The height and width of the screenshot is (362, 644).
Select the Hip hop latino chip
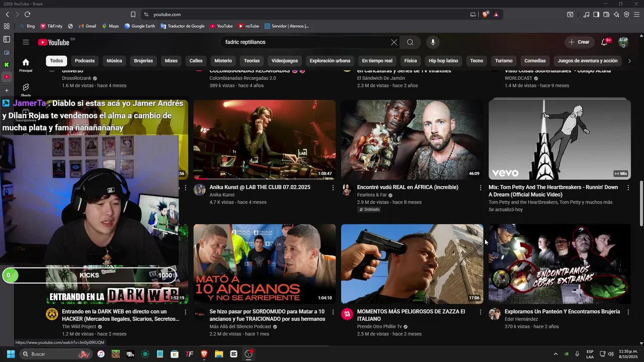pyautogui.click(x=443, y=61)
